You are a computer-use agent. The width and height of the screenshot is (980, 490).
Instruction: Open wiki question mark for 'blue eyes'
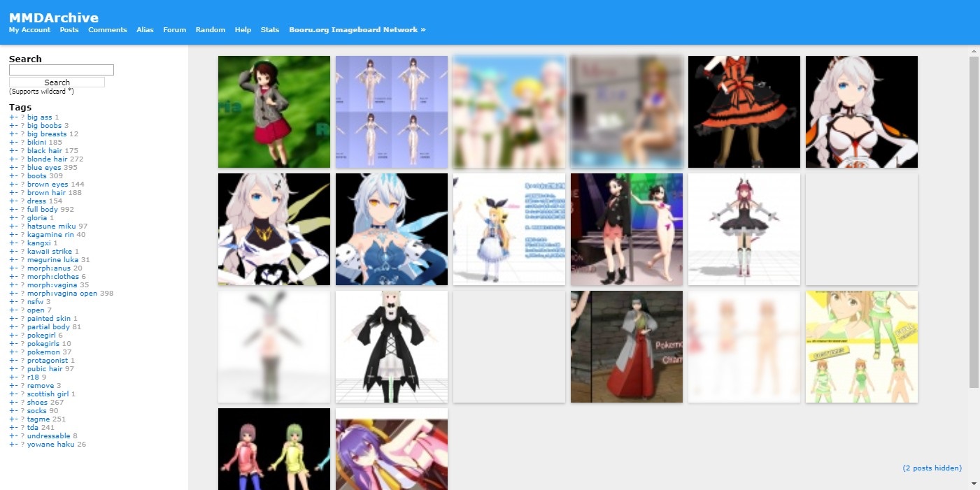[x=22, y=168]
